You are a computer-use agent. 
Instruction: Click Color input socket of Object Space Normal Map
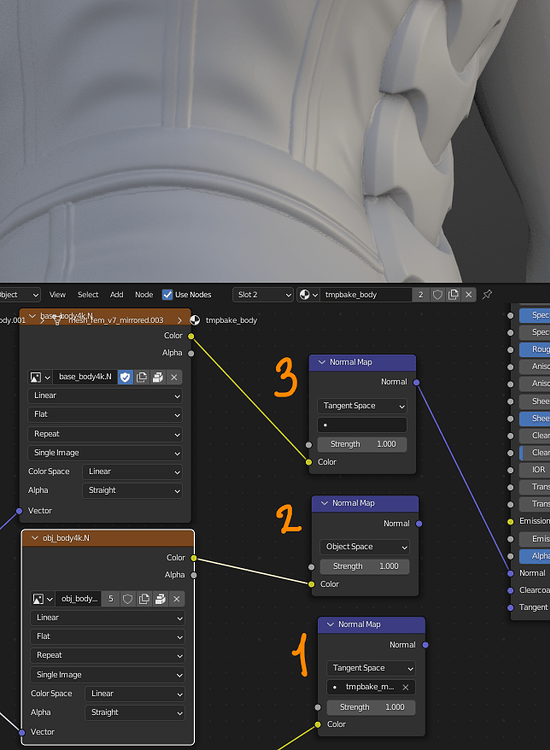click(311, 584)
